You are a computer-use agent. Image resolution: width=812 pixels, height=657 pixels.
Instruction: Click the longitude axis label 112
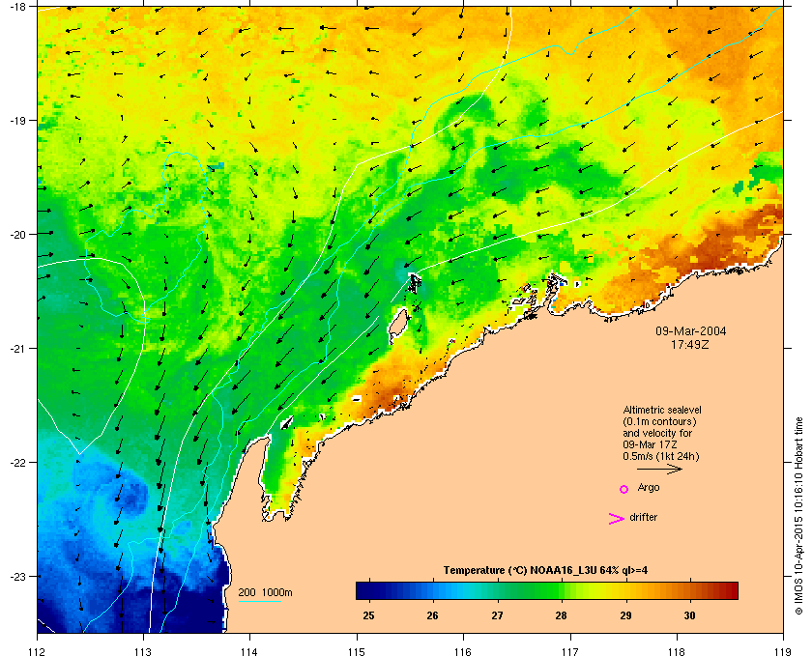click(38, 652)
